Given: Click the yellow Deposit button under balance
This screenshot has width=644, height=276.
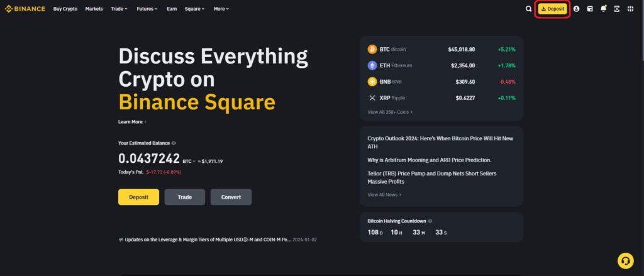Looking at the screenshot, I should pos(138,197).
